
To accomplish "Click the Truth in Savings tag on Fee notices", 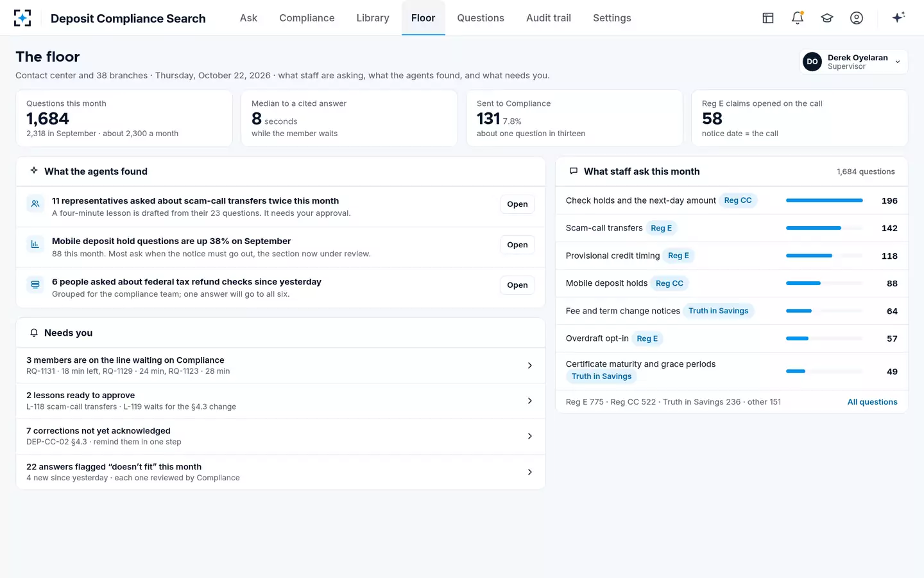I will 719,311.
